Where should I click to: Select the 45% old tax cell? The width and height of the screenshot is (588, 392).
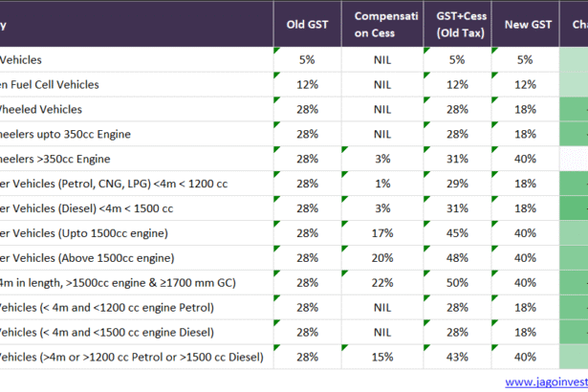tap(456, 233)
